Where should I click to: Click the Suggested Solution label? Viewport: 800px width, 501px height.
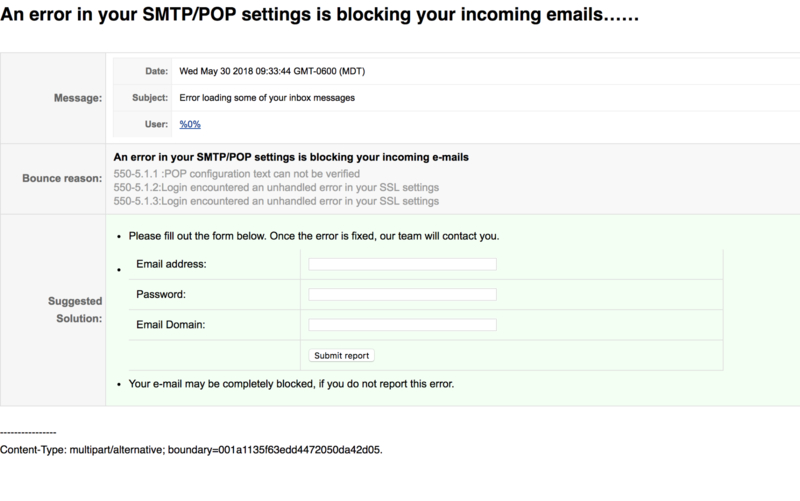point(75,310)
